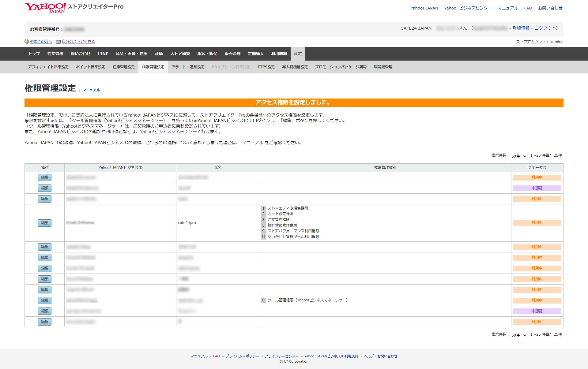Switch to FTPS設定 tab

click(266, 67)
